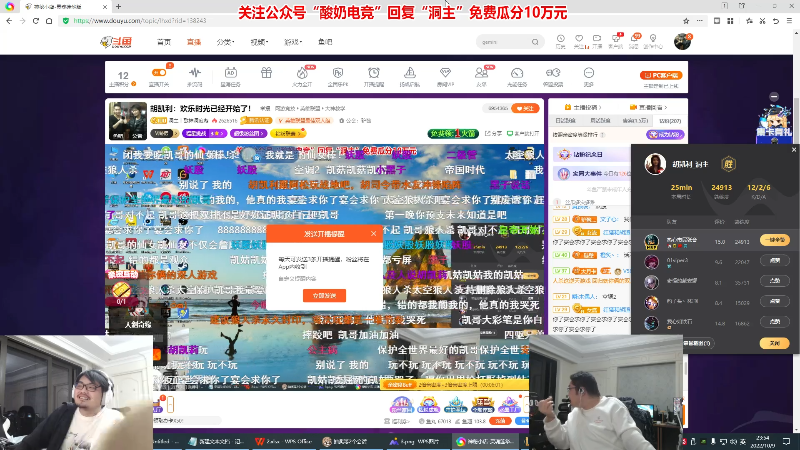Open the browser hamburger menu
The height and width of the screenshot is (450, 800).
pos(789,21)
